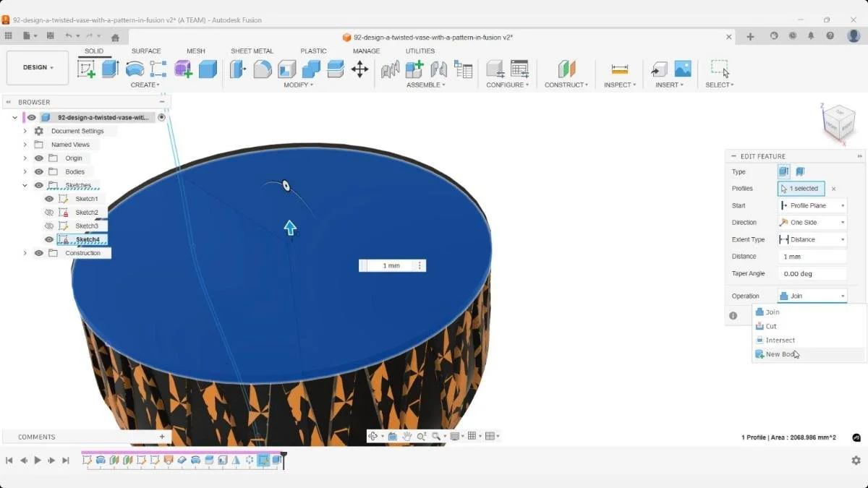Switch to the SHEET METAL tab
Viewport: 868px width, 488px height.
[x=252, y=51]
